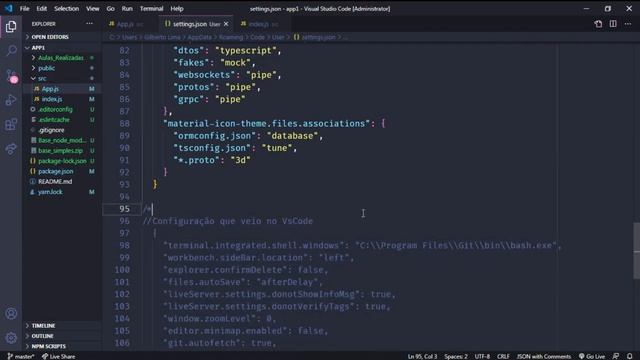Click line number 95 in gutter
This screenshot has height=360, width=640.
click(x=124, y=209)
